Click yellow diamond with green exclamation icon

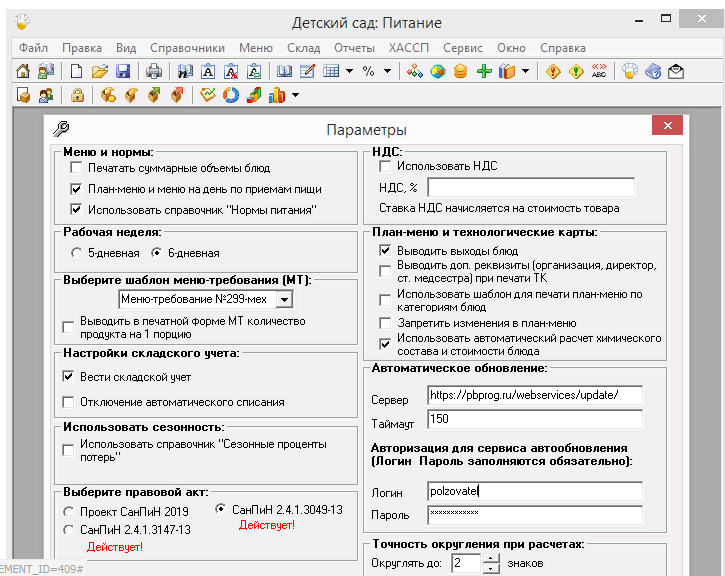click(576, 71)
